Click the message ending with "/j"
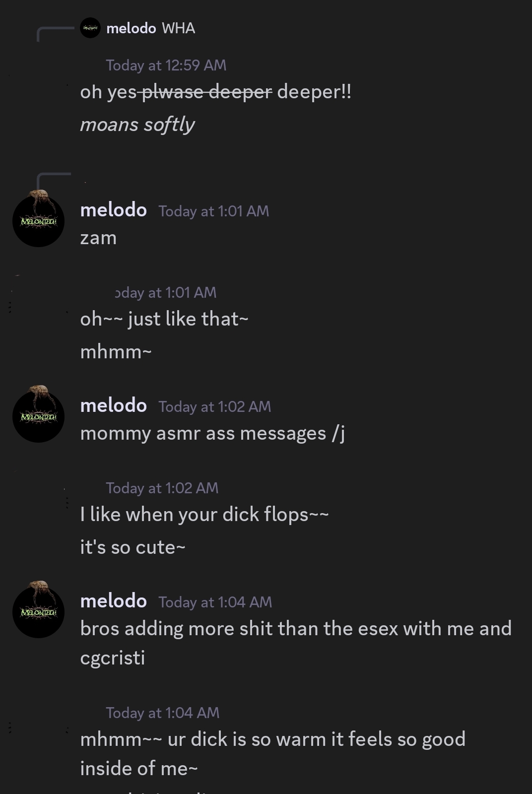This screenshot has width=532, height=794. point(212,434)
